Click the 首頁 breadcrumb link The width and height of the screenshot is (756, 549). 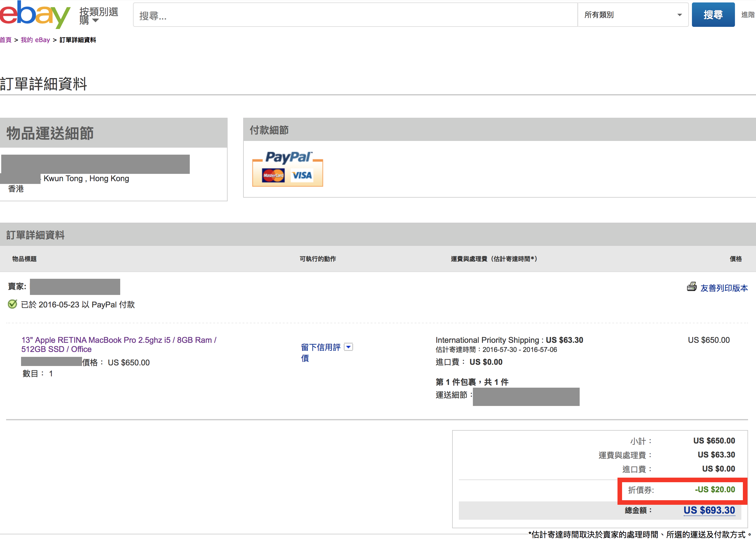pos(6,40)
